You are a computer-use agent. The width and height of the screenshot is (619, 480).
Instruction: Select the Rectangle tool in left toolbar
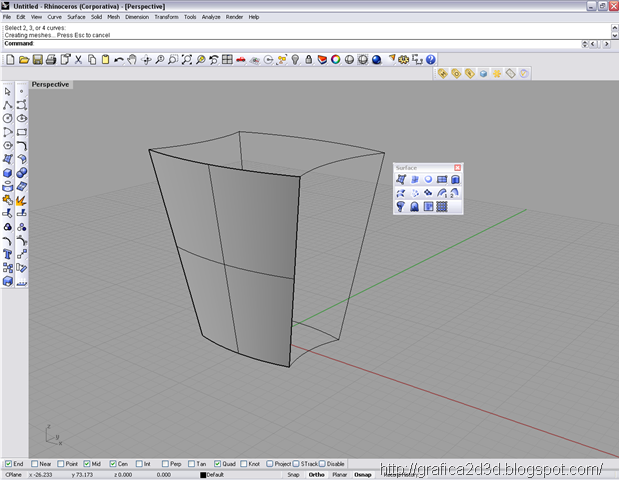click(22, 132)
